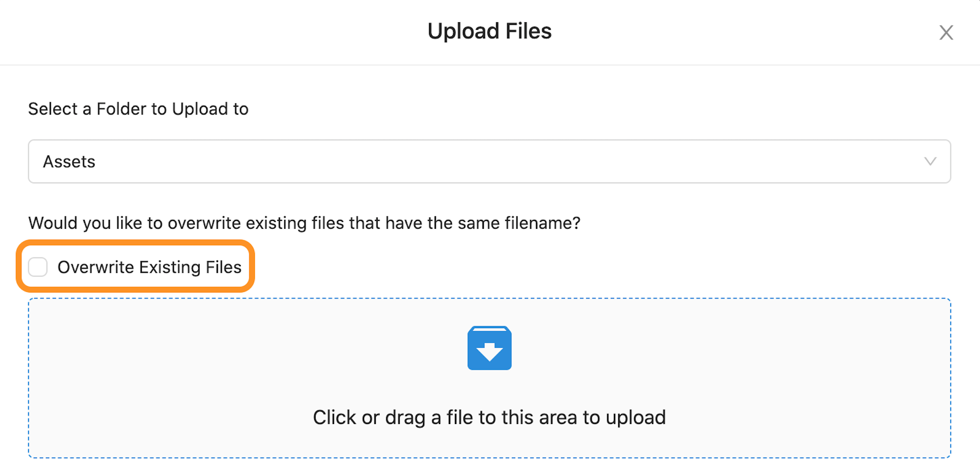980x470 pixels.
Task: Toggle overwriting files with the same filename
Action: coord(38,267)
